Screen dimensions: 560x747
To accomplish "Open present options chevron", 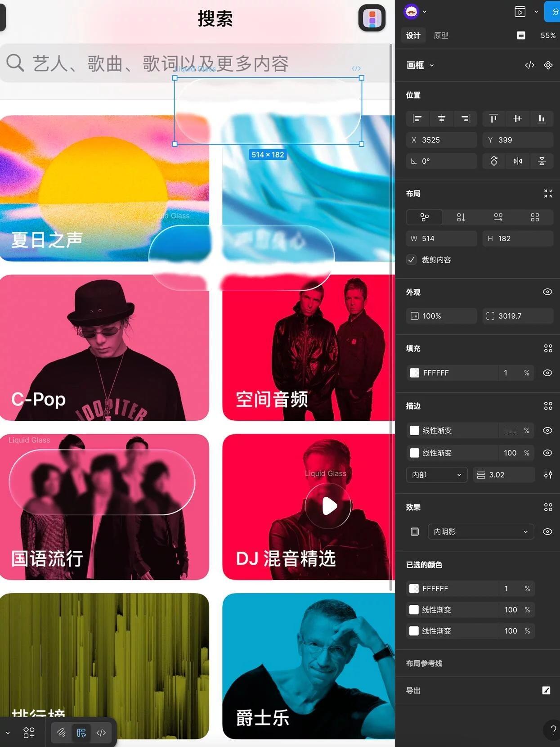I will click(x=536, y=12).
